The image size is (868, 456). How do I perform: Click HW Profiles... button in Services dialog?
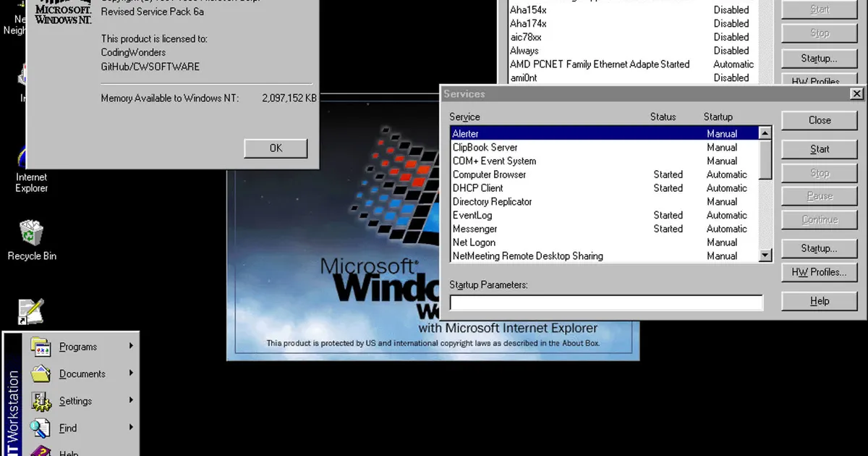pyautogui.click(x=820, y=272)
